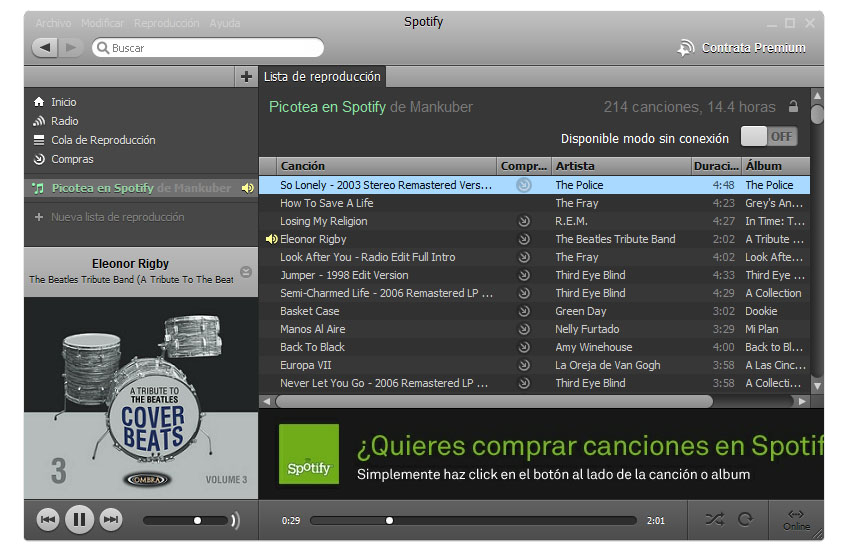The image size is (845, 558).
Task: Sort by Artista column header
Action: (621, 166)
